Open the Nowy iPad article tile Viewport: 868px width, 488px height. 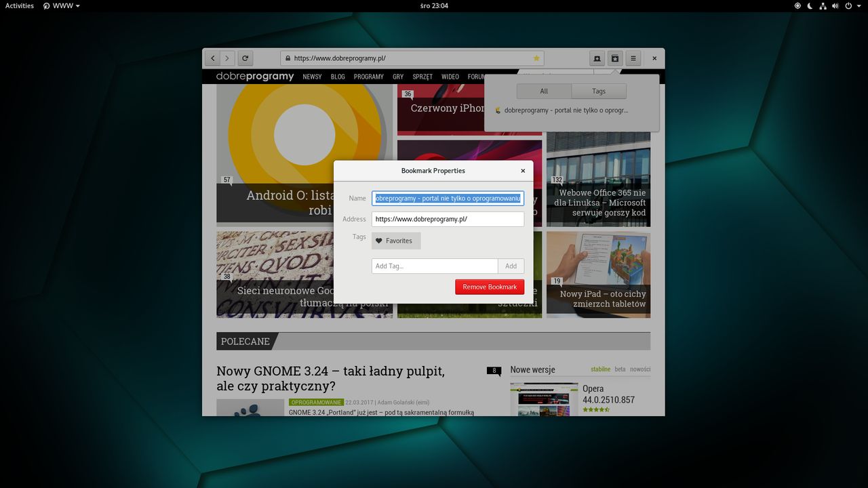(x=598, y=274)
